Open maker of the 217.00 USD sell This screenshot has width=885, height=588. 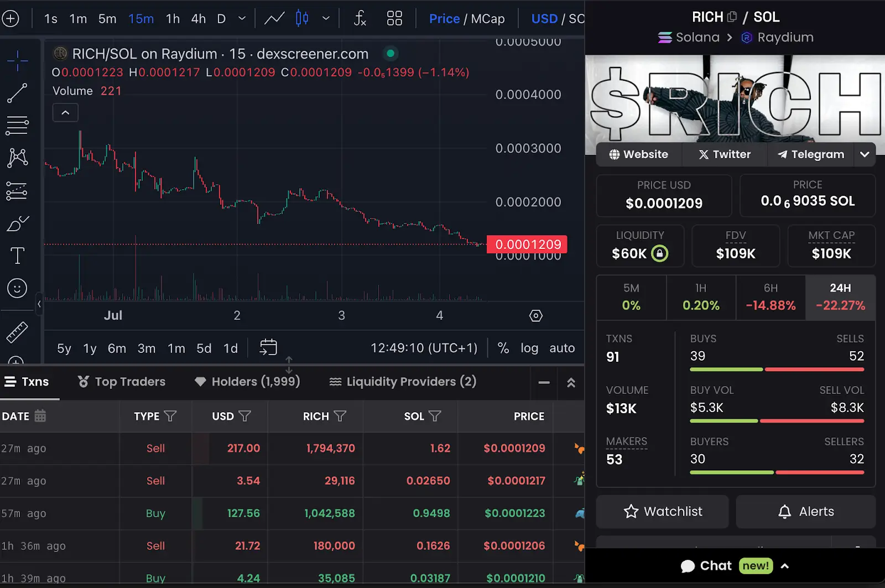579,448
